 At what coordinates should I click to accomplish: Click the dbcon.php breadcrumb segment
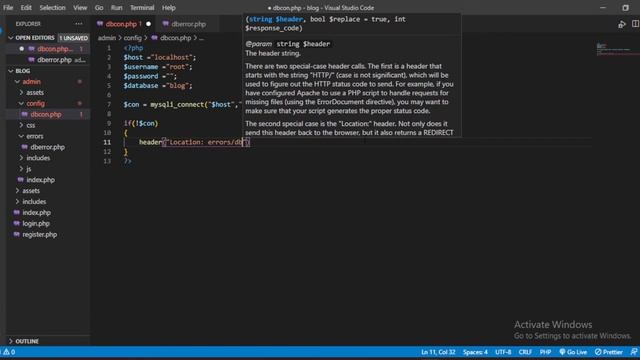pos(176,38)
